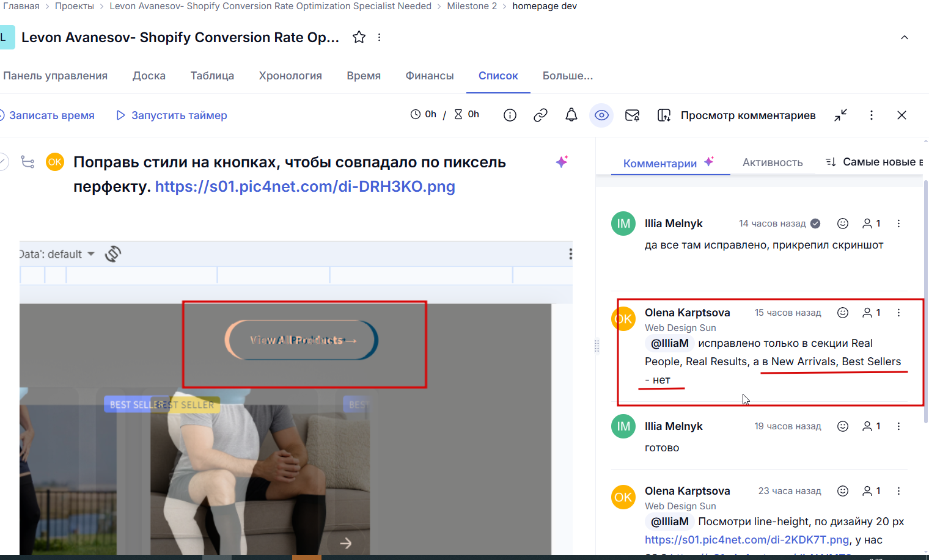Click Записать время to log time
This screenshot has height=560, width=929.
point(47,115)
